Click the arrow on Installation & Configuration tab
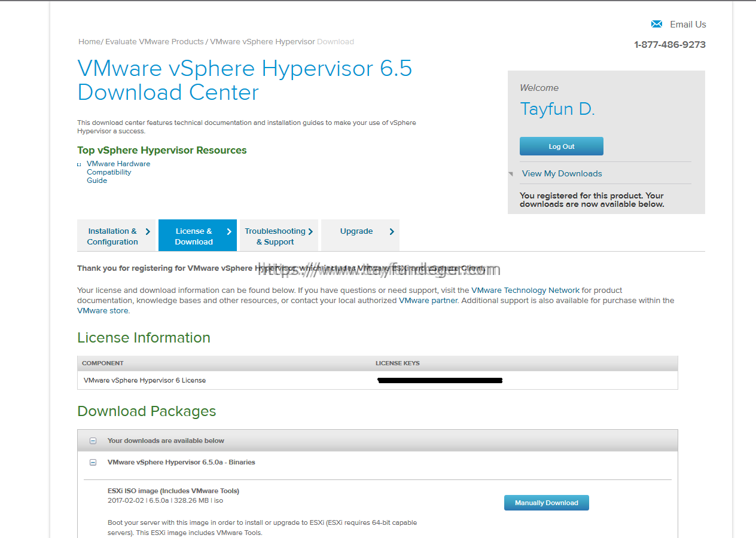The width and height of the screenshot is (756, 538). point(148,231)
